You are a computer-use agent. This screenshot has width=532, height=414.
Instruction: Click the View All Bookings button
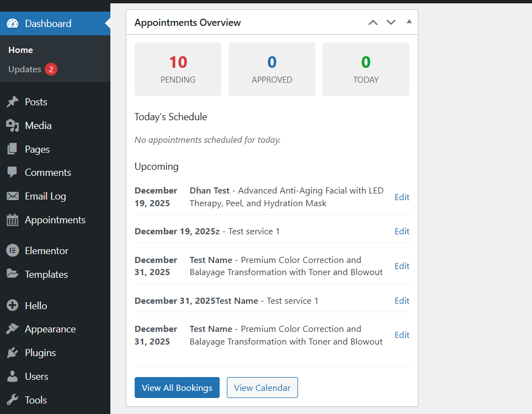tap(177, 388)
